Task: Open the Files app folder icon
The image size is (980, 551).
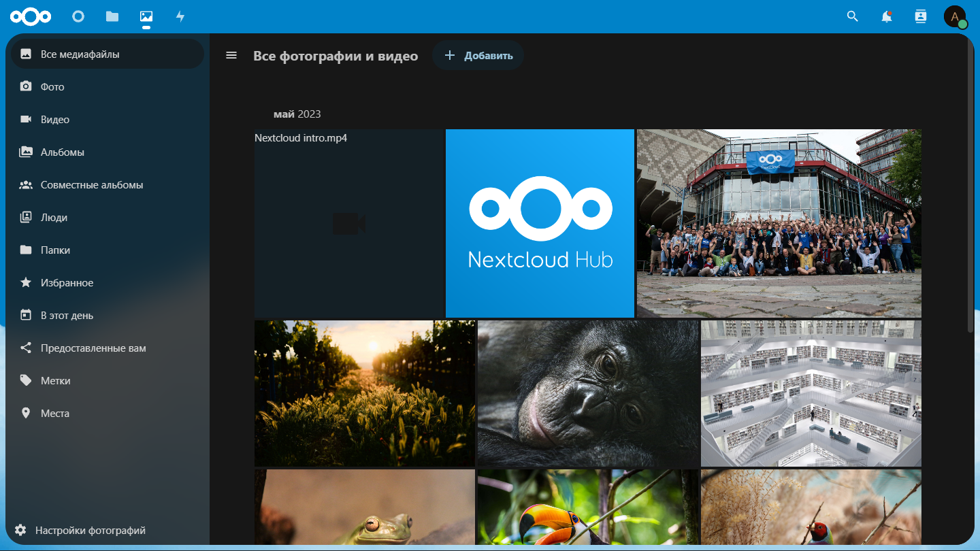Action: (x=112, y=16)
